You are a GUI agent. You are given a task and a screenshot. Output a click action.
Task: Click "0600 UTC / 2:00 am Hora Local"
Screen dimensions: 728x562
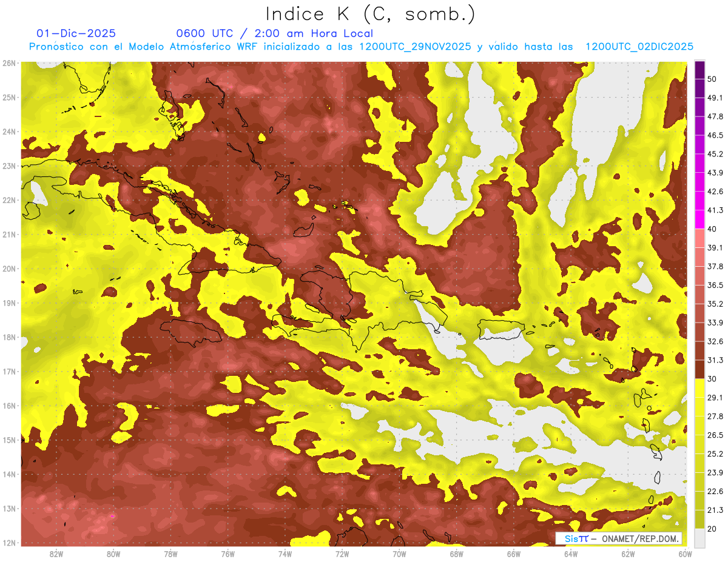[x=274, y=33]
